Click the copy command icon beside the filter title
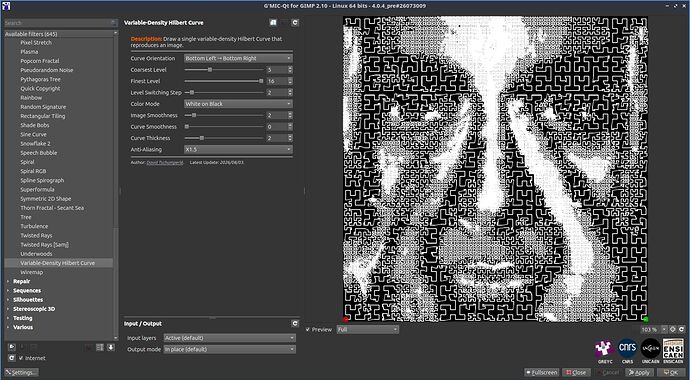This screenshot has height=380, width=690. tap(273, 22)
